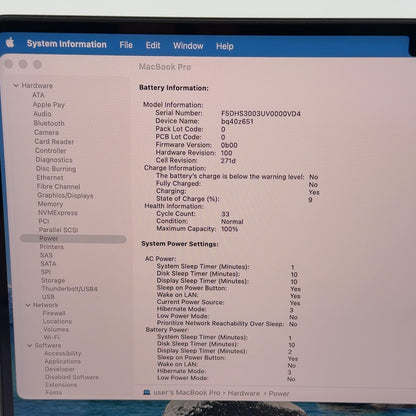This screenshot has height=416, width=416.
Task: Open the Help menu
Action: click(225, 46)
